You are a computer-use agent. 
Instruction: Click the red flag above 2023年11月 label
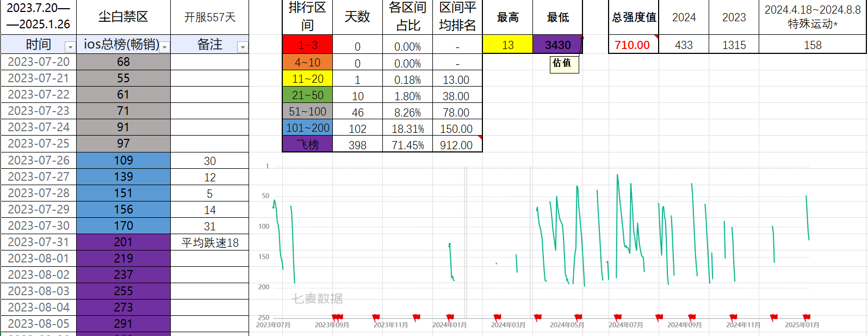click(x=376, y=317)
